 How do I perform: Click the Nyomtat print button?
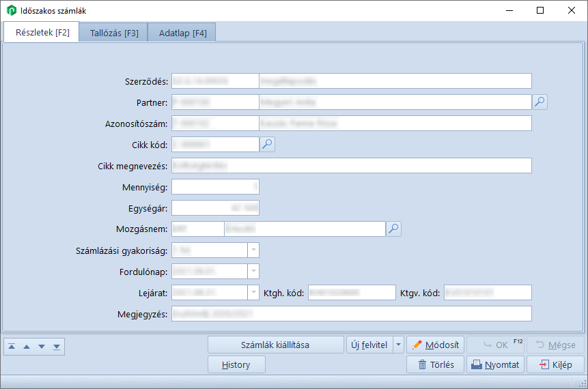coord(495,364)
